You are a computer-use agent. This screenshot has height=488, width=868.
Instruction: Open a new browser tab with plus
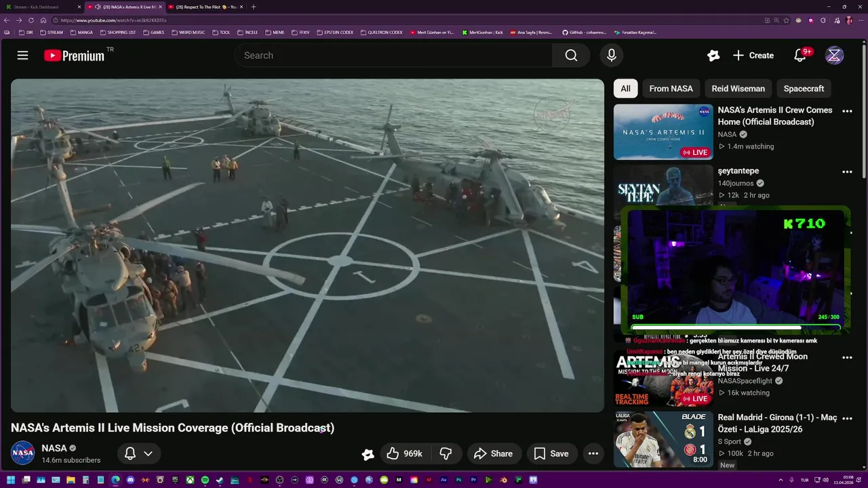pos(254,7)
